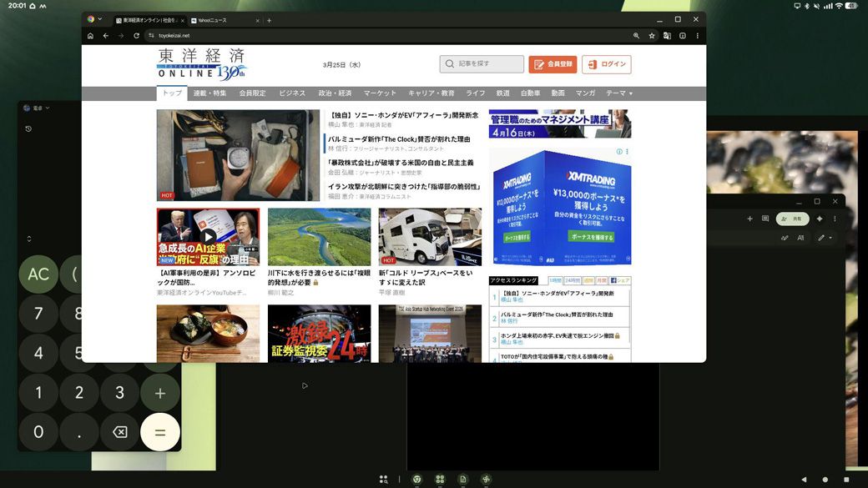This screenshot has height=488, width=868.
Task: Open new tab with plus button
Action: [269, 20]
